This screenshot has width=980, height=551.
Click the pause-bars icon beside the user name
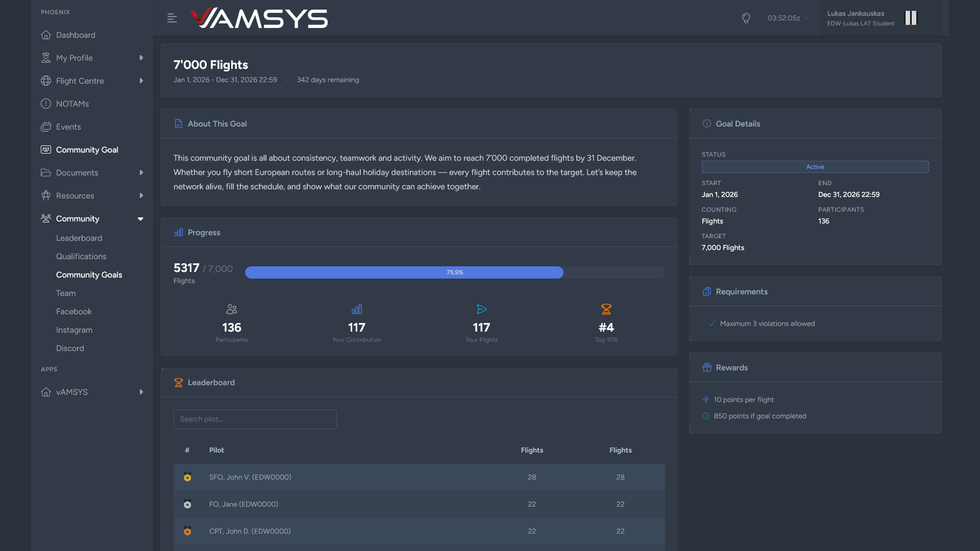(911, 18)
